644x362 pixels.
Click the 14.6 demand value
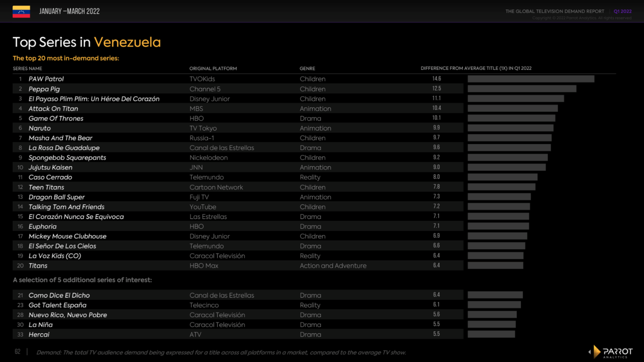436,79
